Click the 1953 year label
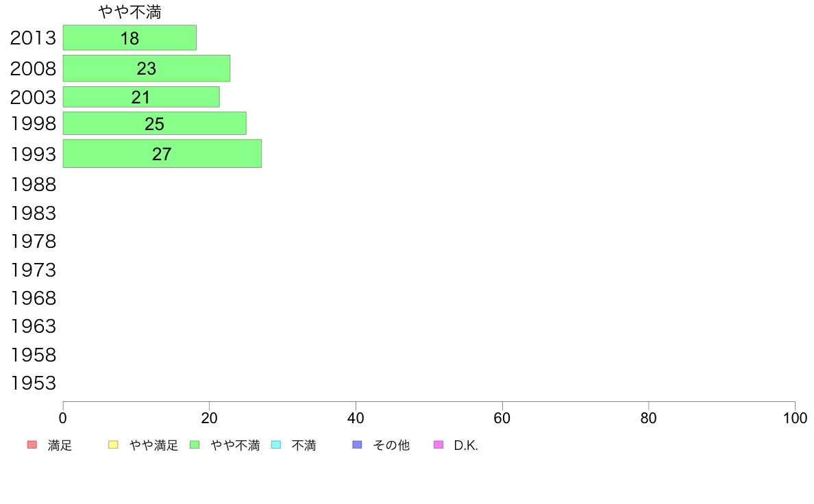 point(33,383)
